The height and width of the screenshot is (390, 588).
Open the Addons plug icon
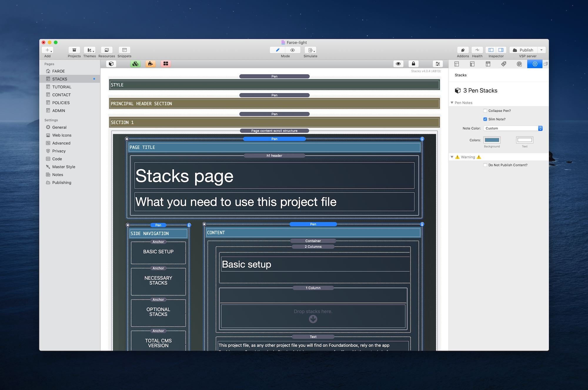(463, 50)
